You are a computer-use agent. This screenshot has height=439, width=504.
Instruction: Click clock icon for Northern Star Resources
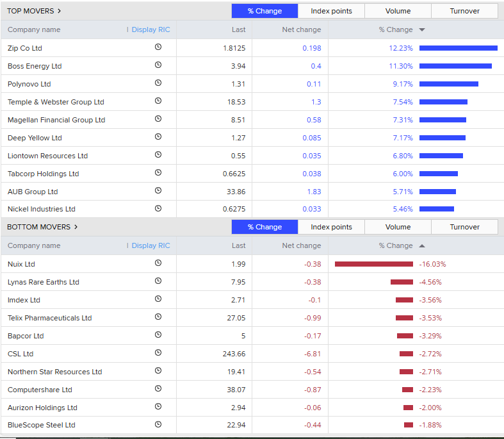[158, 371]
